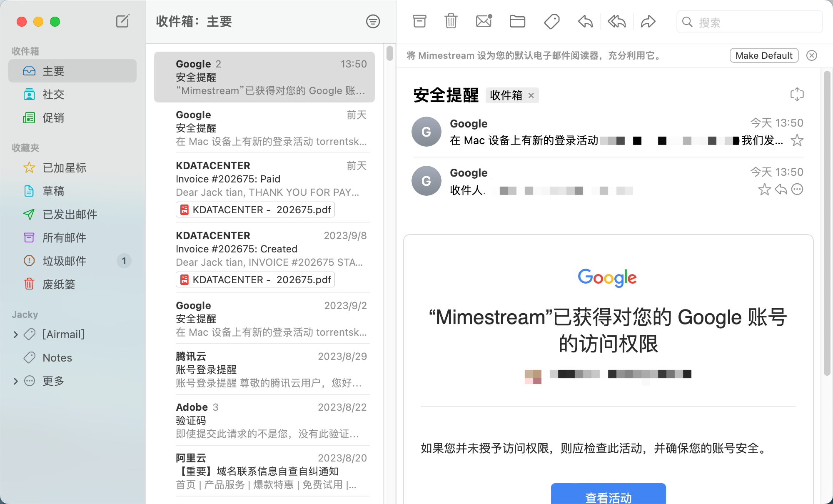
Task: Move message to a folder
Action: tap(517, 21)
